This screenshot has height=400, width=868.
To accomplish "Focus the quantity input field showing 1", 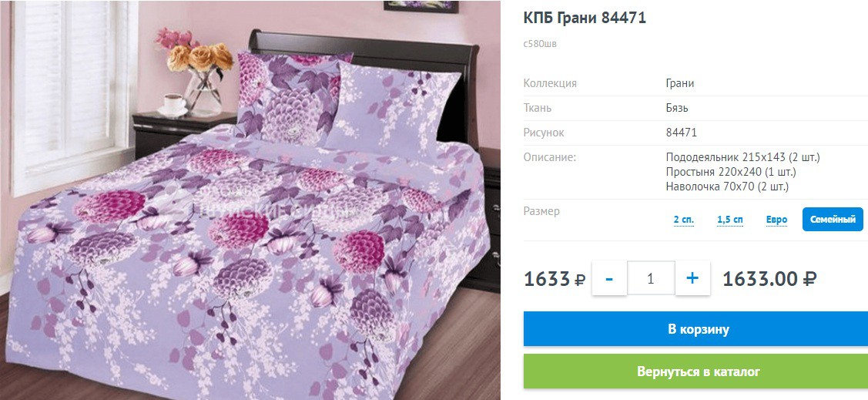I will (x=651, y=278).
